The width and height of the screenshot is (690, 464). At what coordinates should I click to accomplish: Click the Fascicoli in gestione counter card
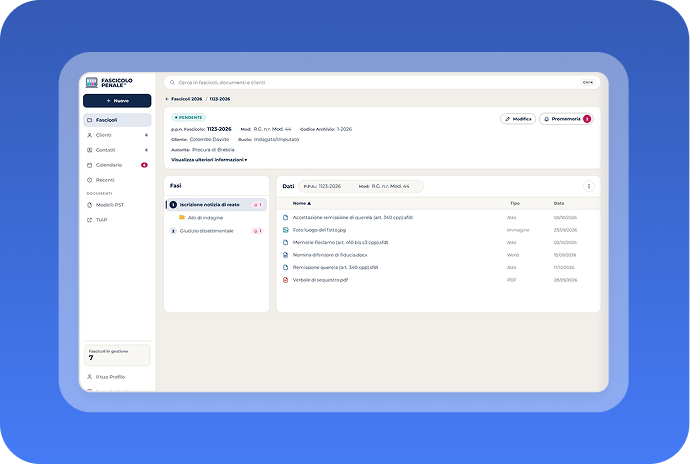click(x=117, y=355)
